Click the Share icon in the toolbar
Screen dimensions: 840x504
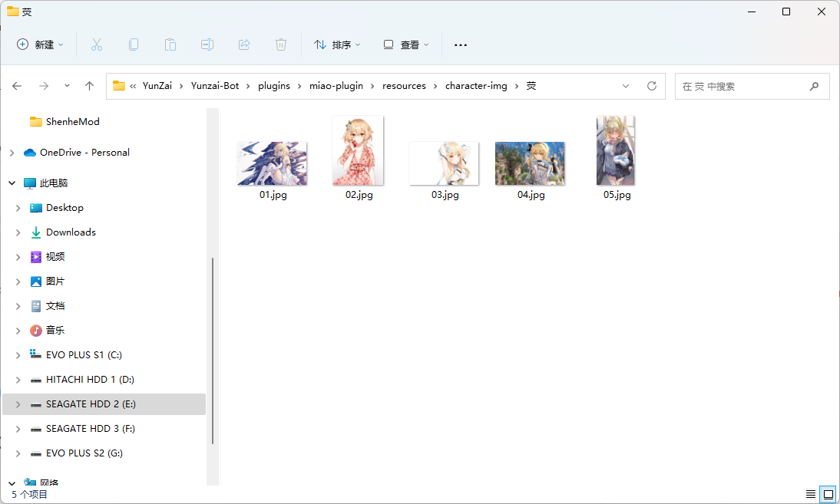pyautogui.click(x=243, y=44)
